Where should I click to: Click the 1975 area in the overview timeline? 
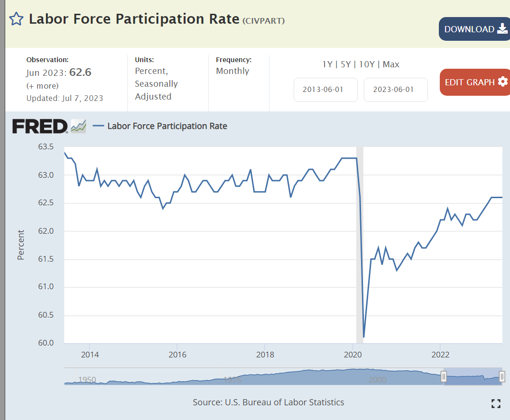[232, 379]
